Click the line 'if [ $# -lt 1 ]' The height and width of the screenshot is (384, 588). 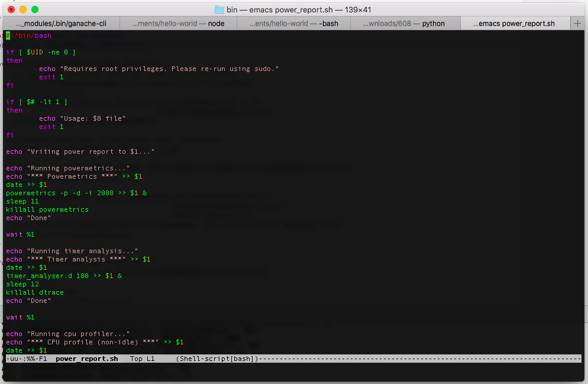37,102
